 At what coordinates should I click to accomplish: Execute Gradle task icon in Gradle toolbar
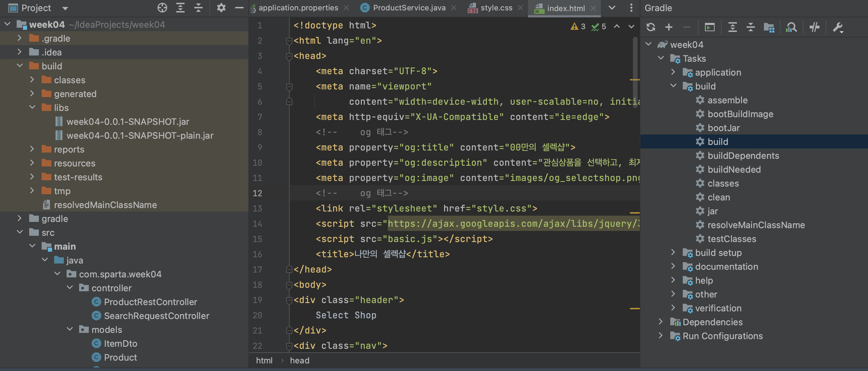point(710,27)
